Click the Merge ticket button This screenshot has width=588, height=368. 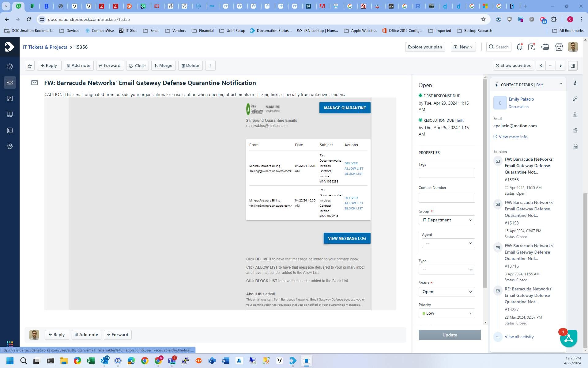163,66
